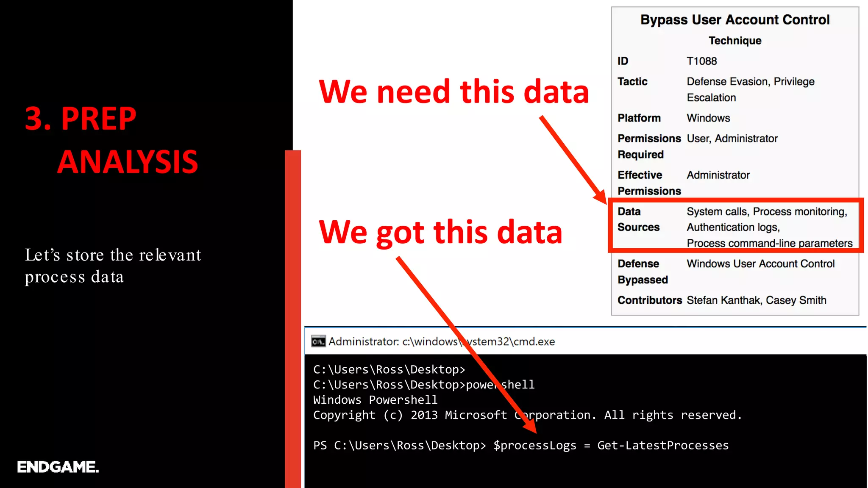Click the 'Data Sources' label
Viewport: 868px width, 488px height.
(639, 219)
